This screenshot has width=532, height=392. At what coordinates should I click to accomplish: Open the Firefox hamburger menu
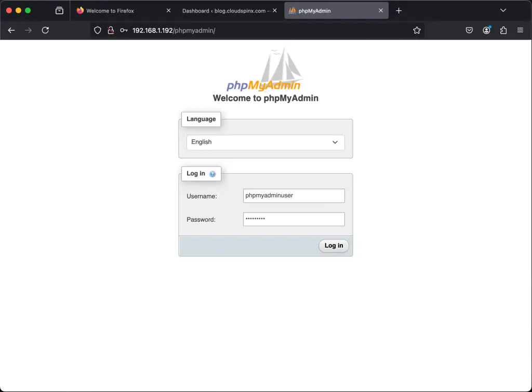click(x=520, y=30)
